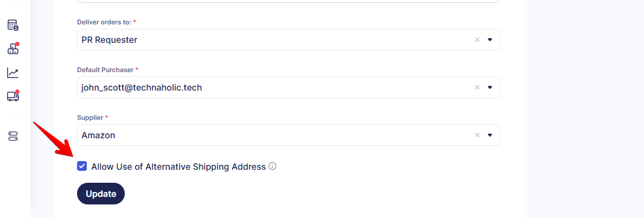
Task: Click the john_scott@technaholic.tech value field
Action: [217, 87]
